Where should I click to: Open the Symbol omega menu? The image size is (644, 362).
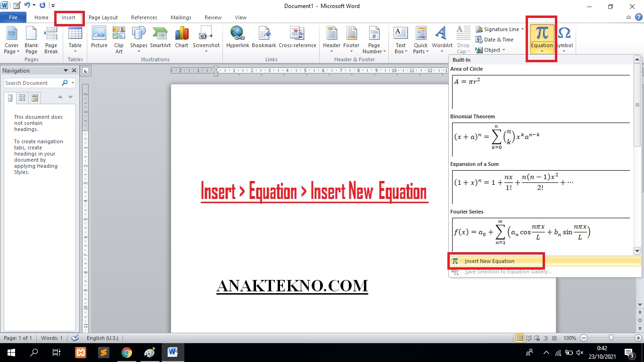pyautogui.click(x=564, y=40)
